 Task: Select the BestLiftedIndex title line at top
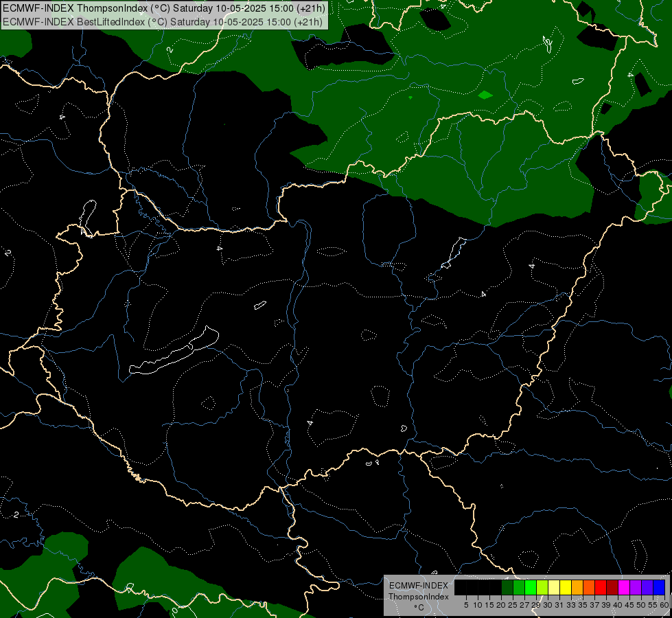point(163,21)
